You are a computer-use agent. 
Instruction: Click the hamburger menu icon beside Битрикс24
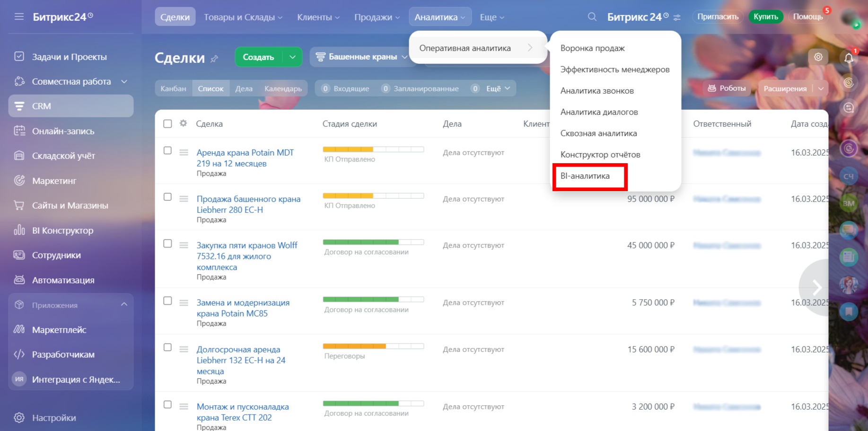point(19,17)
